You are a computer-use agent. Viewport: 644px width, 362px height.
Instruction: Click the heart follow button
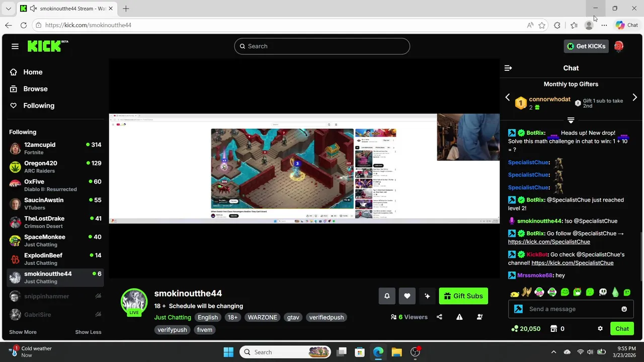coord(407,296)
